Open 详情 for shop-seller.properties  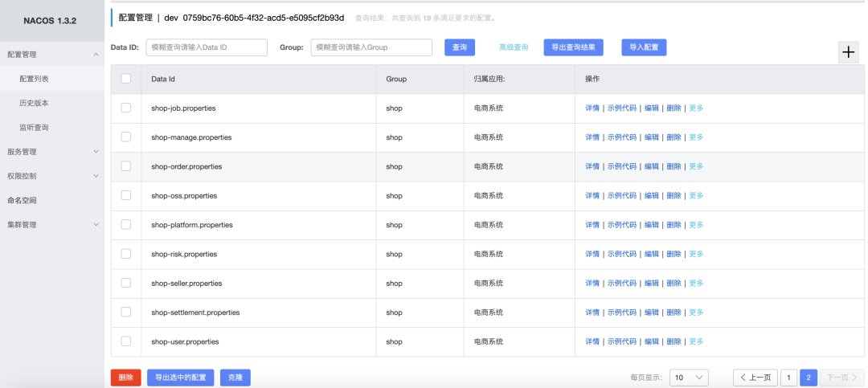[x=592, y=283]
